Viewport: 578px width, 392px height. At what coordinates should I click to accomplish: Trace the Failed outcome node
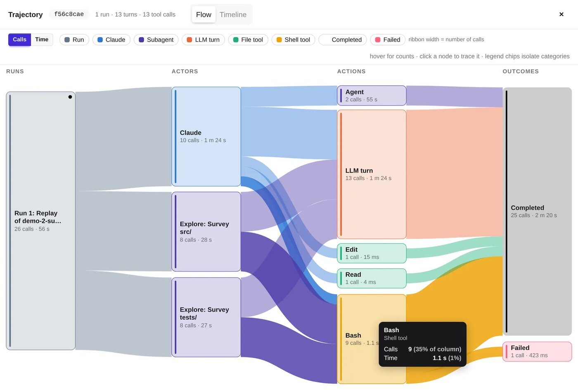coord(537,352)
